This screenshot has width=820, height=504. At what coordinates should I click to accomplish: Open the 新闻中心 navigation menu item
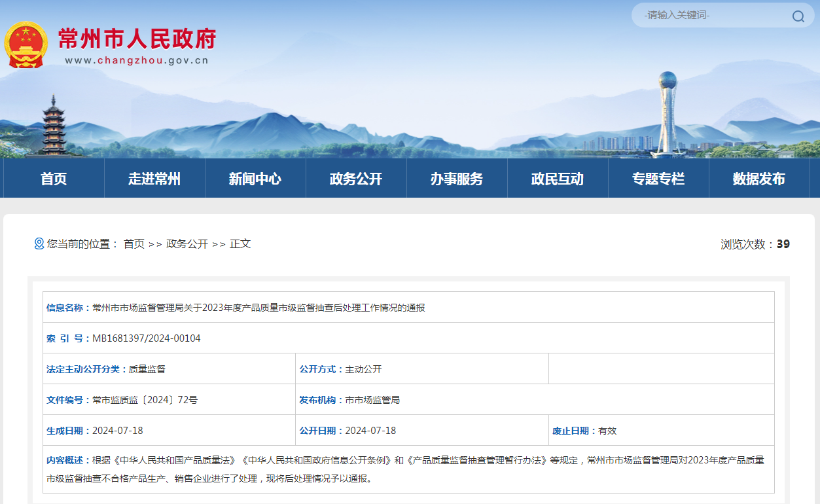255,179
